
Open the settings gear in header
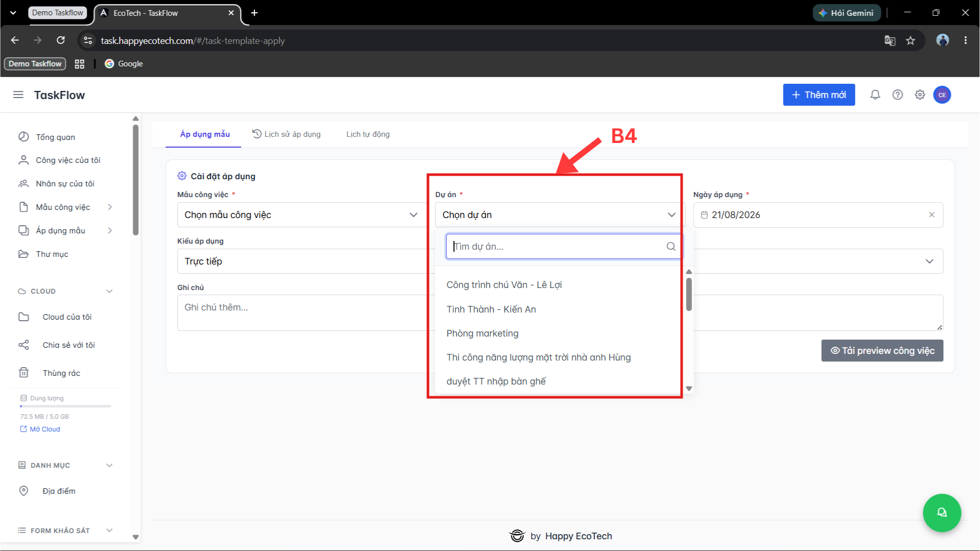point(920,95)
